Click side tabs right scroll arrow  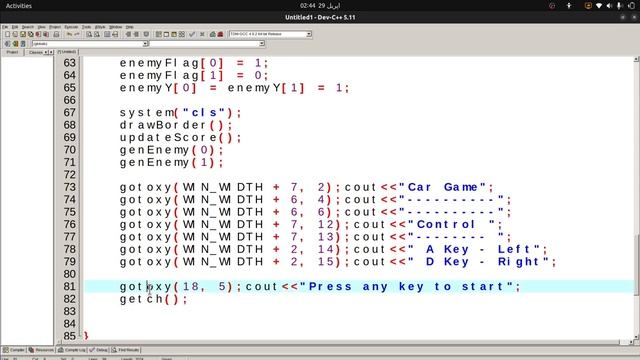point(51,52)
